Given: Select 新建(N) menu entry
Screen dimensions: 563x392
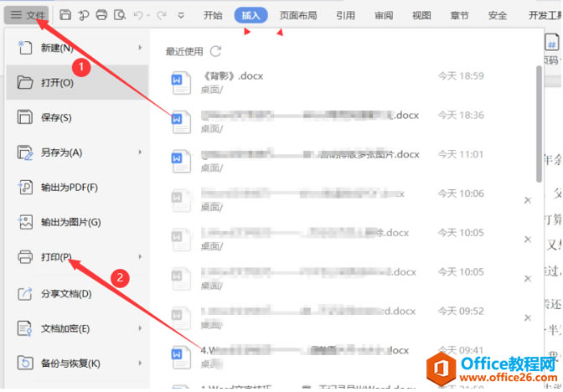Looking at the screenshot, I should pos(77,48).
